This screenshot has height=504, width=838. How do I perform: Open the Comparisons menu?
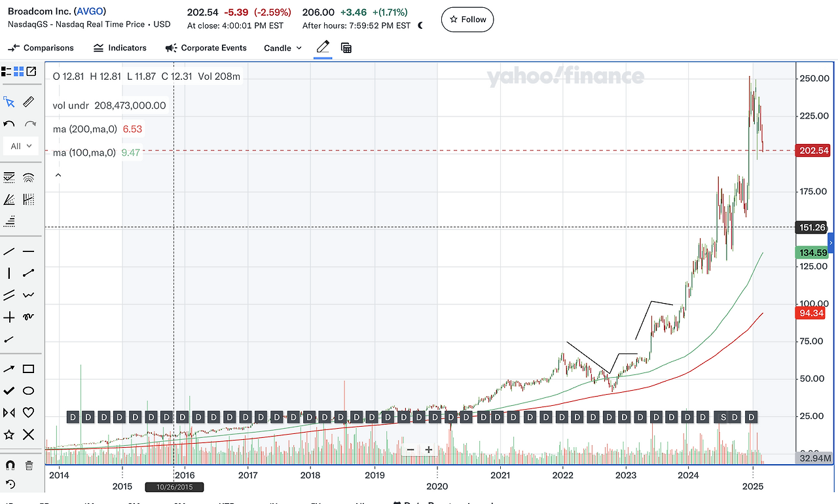pos(41,48)
